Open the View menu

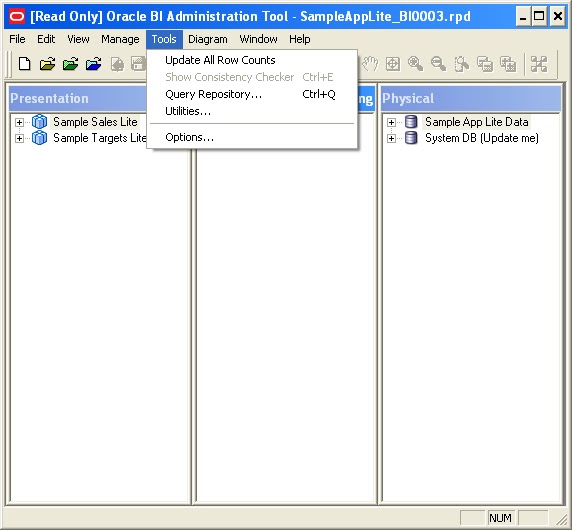click(x=78, y=39)
